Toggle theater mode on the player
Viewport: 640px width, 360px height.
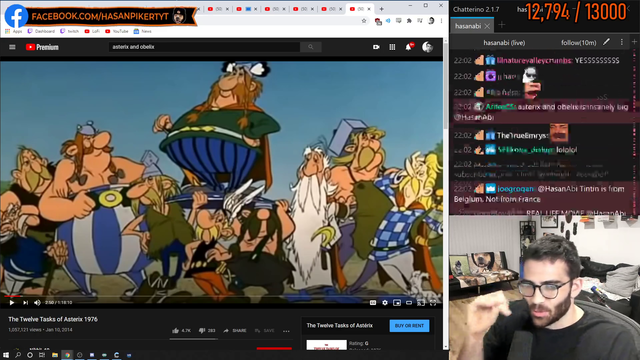tap(409, 302)
